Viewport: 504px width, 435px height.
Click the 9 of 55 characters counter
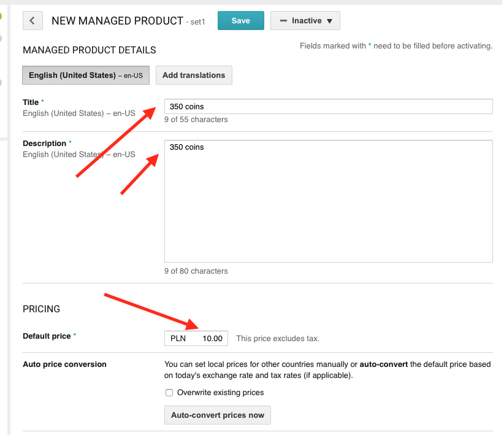click(196, 120)
